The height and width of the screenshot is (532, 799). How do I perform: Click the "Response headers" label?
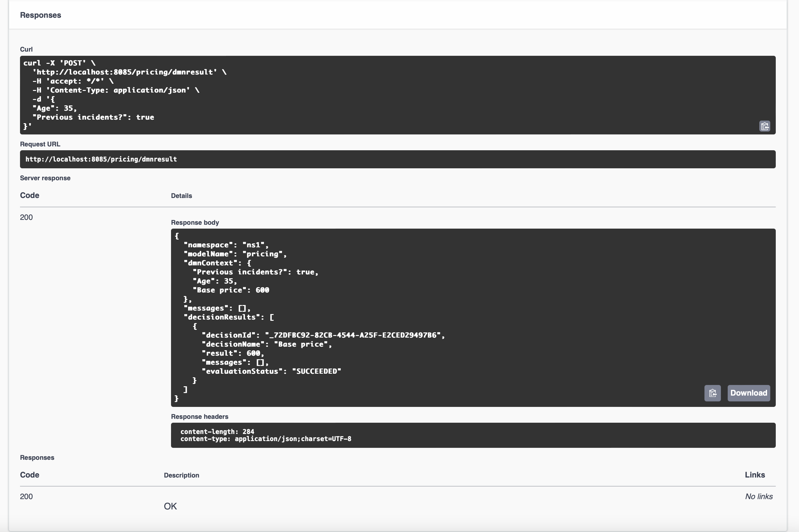tap(200, 417)
